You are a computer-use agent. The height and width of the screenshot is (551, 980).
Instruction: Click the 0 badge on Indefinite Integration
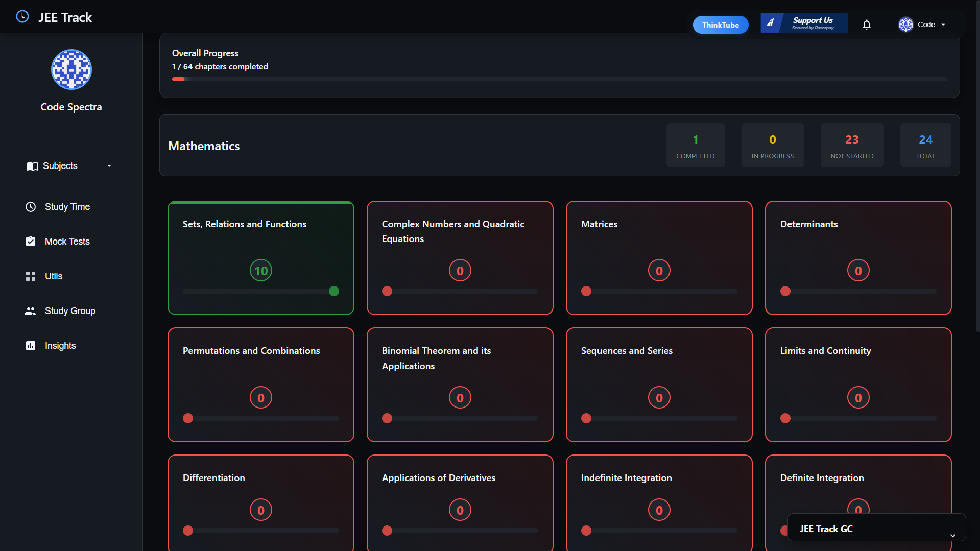[659, 510]
